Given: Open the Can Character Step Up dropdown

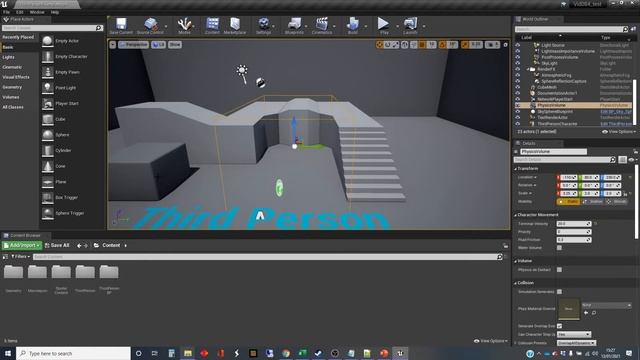Looking at the screenshot, I should click(x=574, y=334).
